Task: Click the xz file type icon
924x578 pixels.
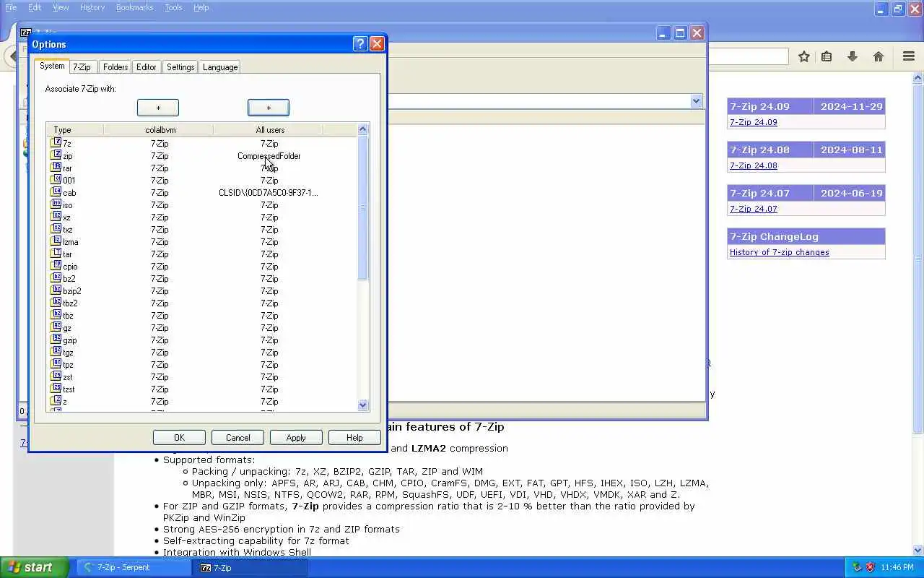Action: point(56,217)
